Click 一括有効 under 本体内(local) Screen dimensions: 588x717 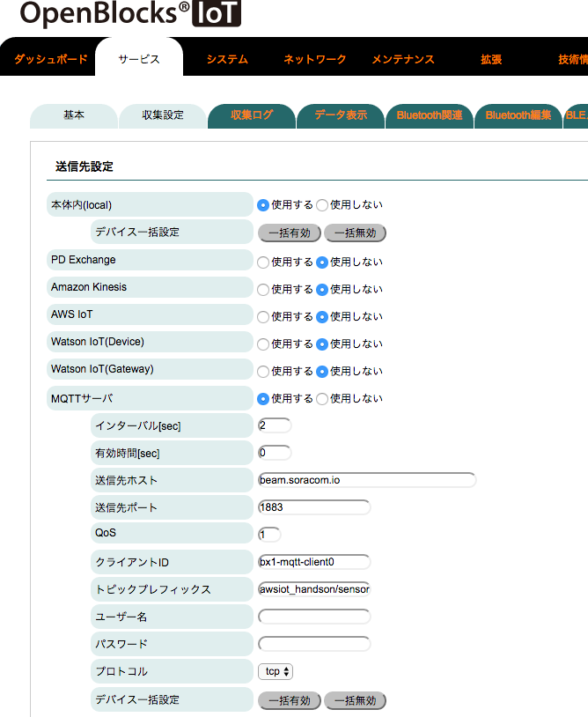tap(290, 233)
